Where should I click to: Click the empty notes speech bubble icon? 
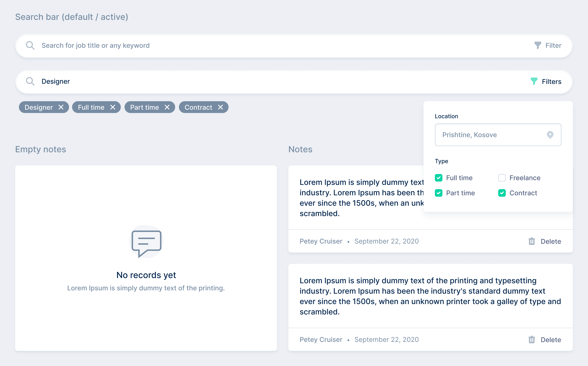[x=146, y=243]
